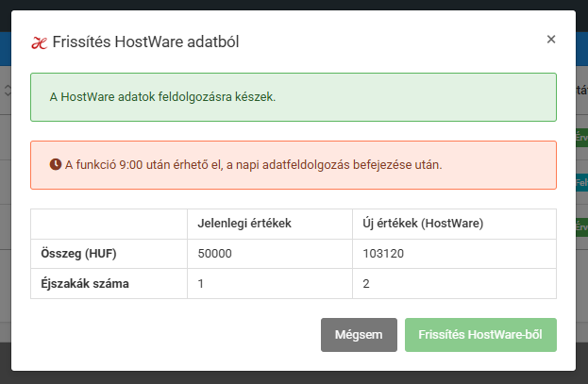The height and width of the screenshot is (384, 588).
Task: Click the Összeg (HUF) row label
Action: coord(77,254)
